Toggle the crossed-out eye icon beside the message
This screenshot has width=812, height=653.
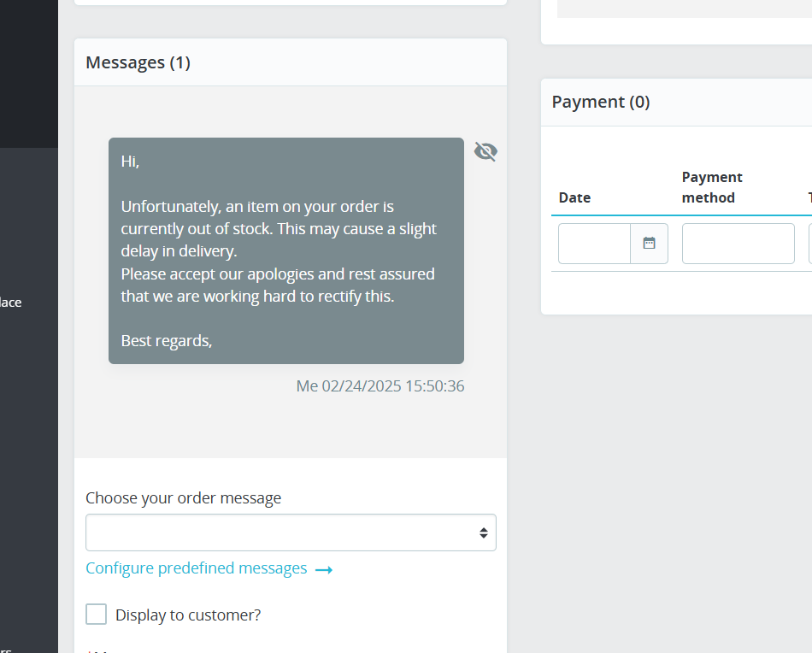pos(485,151)
